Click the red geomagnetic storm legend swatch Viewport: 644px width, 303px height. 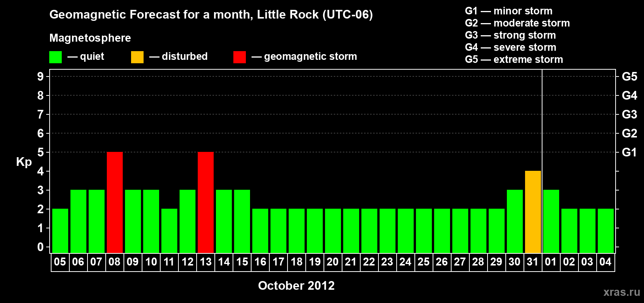pyautogui.click(x=239, y=57)
